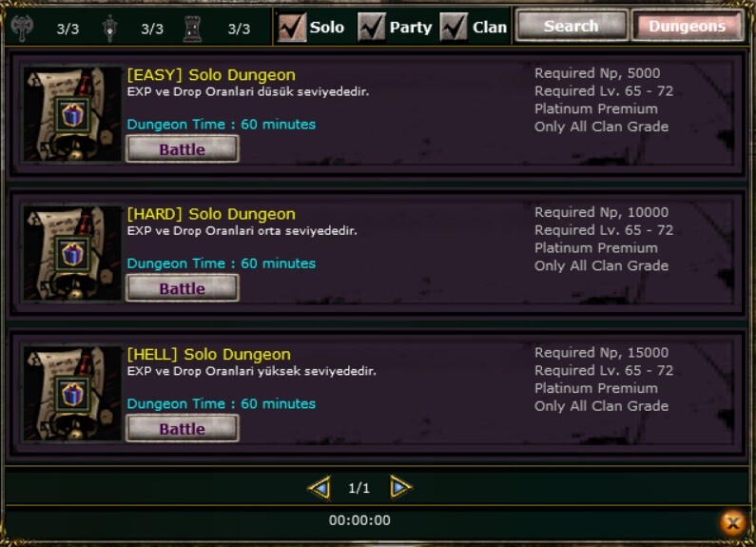Start Battle for HELL Solo Dungeon
Screen dimensions: 756x547
point(183,428)
